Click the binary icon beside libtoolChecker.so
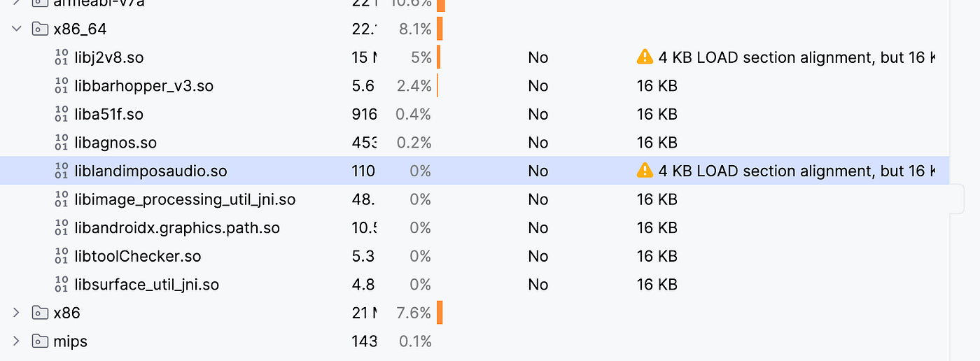 point(61,256)
